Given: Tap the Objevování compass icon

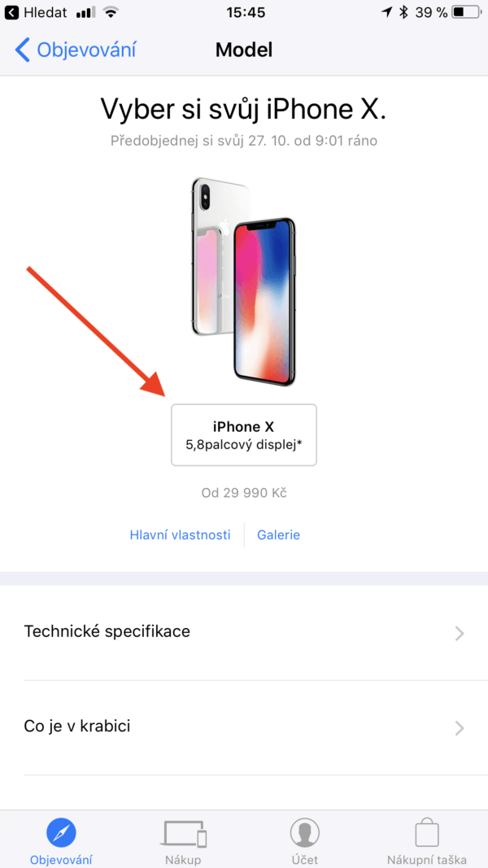Looking at the screenshot, I should click(x=61, y=832).
